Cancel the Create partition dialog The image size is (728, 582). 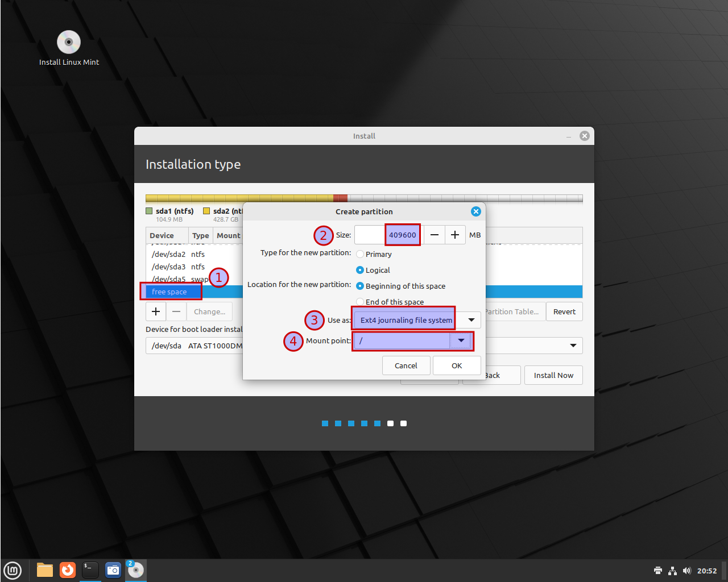(406, 365)
